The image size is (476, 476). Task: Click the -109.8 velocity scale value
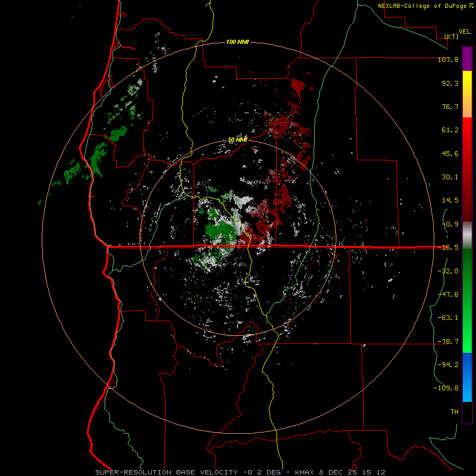point(446,388)
